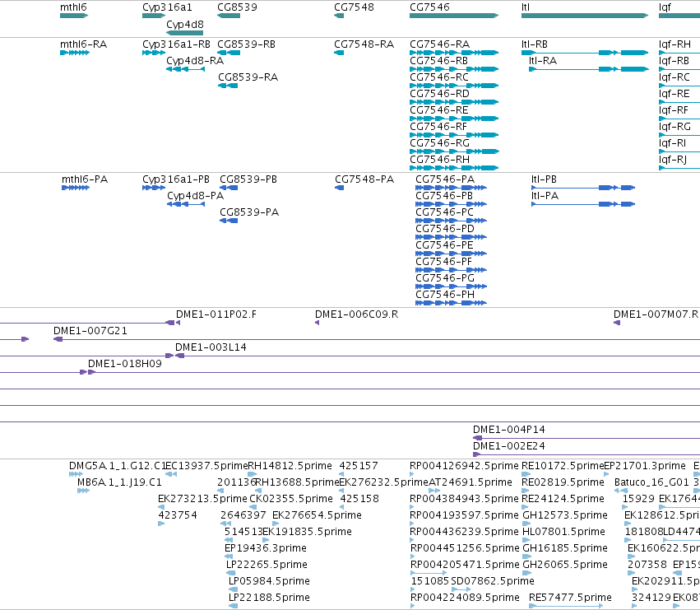Select transcript CG7546-RH
This screenshot has height=610, width=700.
tap(440, 160)
